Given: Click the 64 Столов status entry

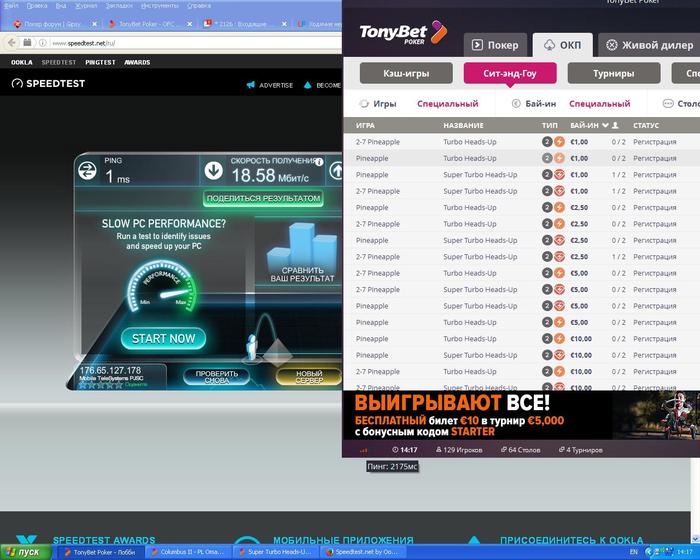Looking at the screenshot, I should coord(520,450).
